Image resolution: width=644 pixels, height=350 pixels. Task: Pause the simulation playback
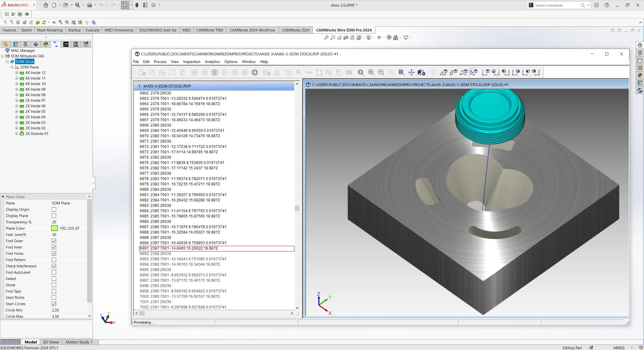point(215,73)
